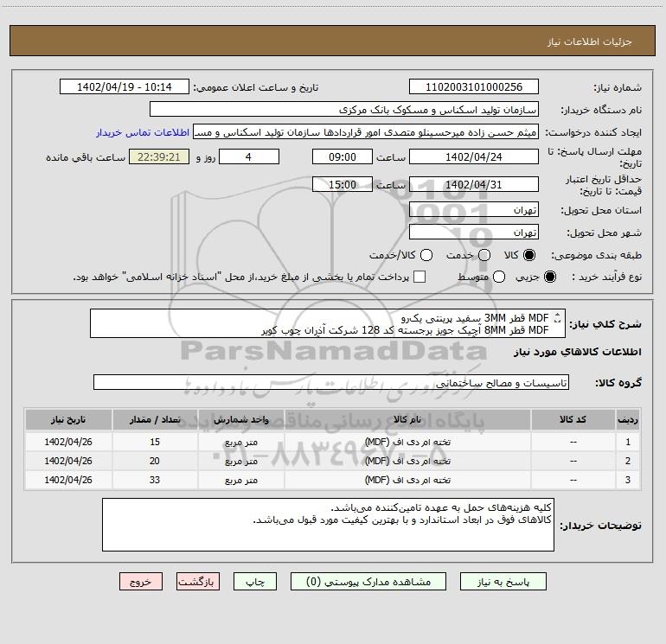
Task: Click the response deadline time 09:00
Action: coord(343,156)
